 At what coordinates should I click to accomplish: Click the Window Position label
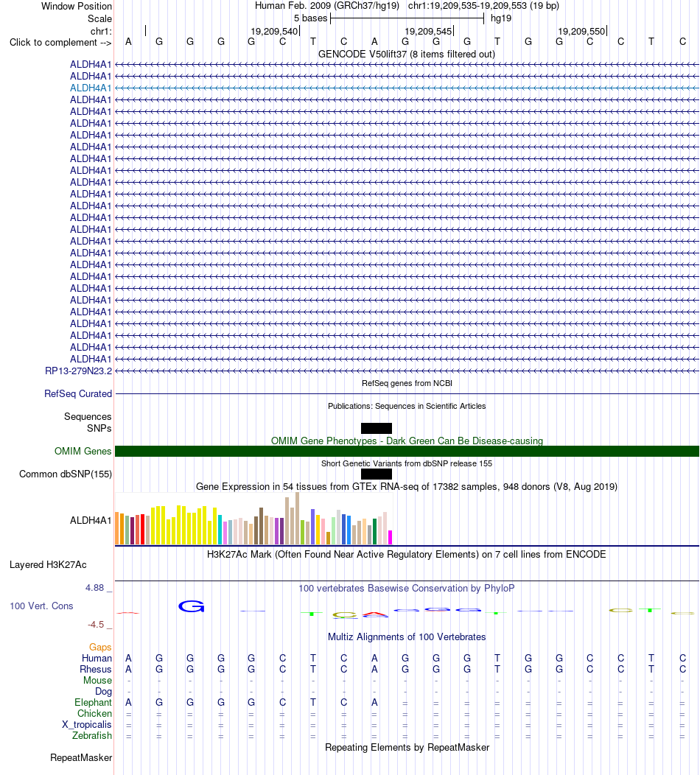(x=77, y=7)
